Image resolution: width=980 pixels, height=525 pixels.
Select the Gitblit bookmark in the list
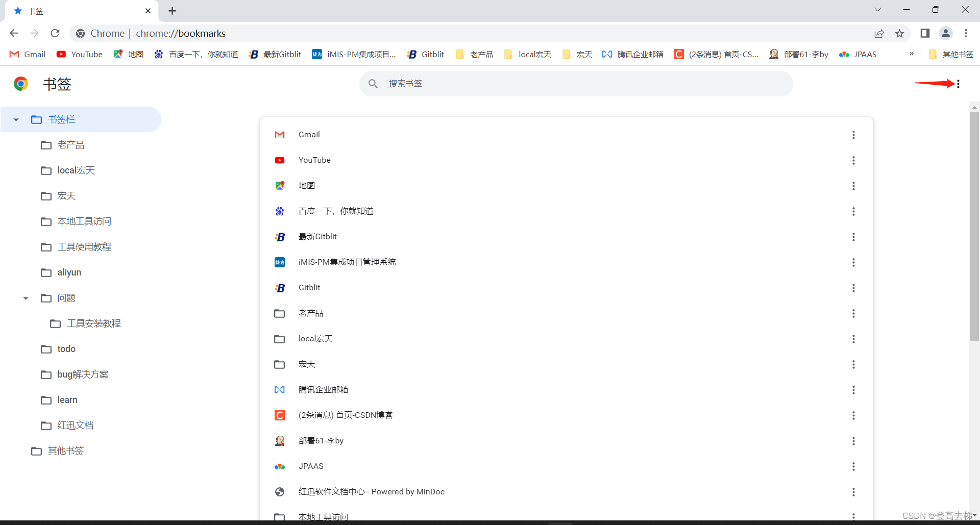(567, 288)
